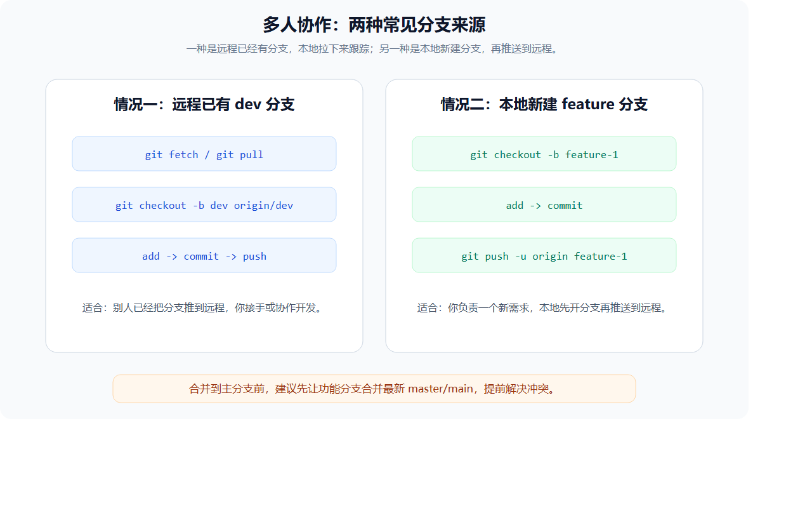The image size is (812, 508).
Task: Click note 适合：你负责一个新需求
Action: coord(544,308)
